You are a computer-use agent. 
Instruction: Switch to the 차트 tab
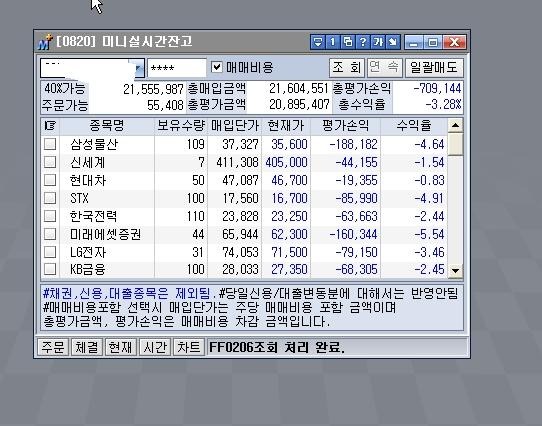188,347
